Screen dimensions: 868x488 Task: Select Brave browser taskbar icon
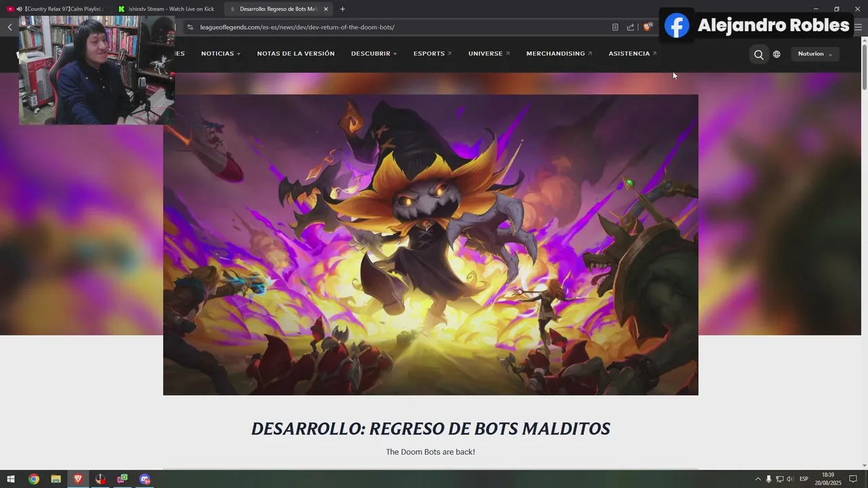click(78, 479)
